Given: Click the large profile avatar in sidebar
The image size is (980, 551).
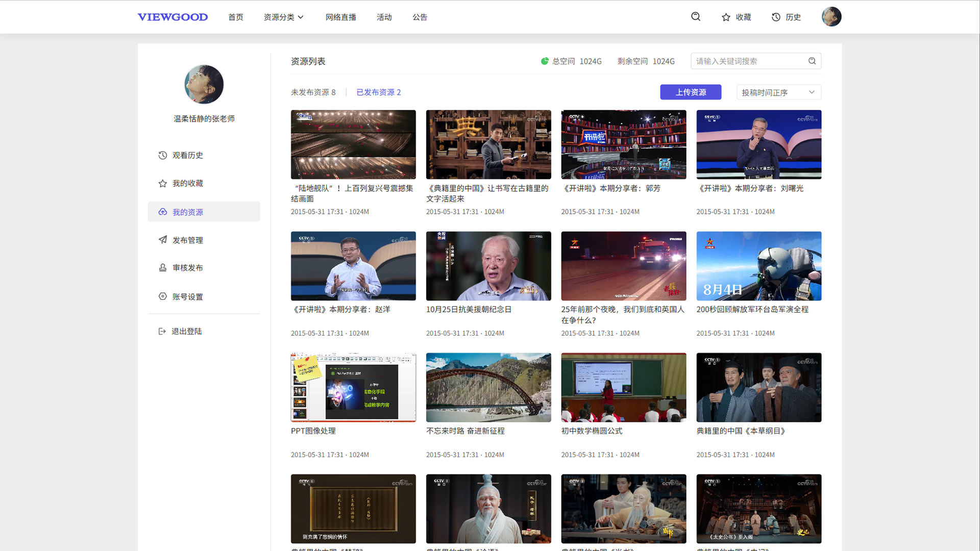Looking at the screenshot, I should 204,84.
